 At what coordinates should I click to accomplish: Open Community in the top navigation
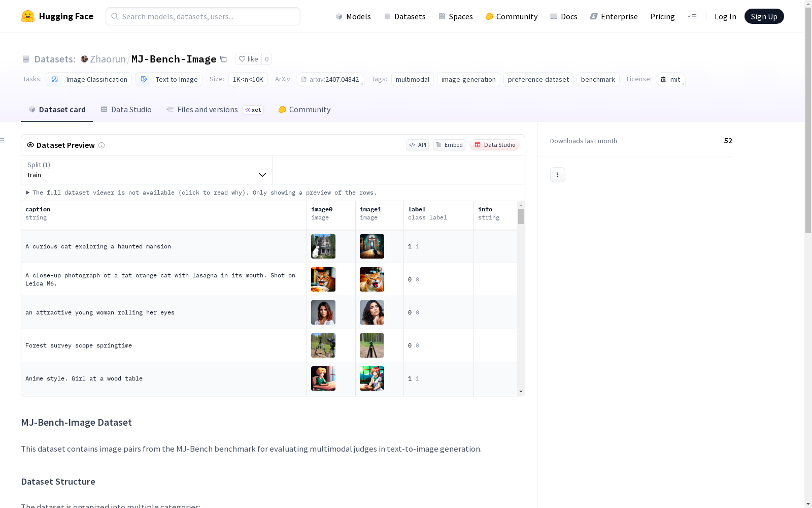coord(512,16)
